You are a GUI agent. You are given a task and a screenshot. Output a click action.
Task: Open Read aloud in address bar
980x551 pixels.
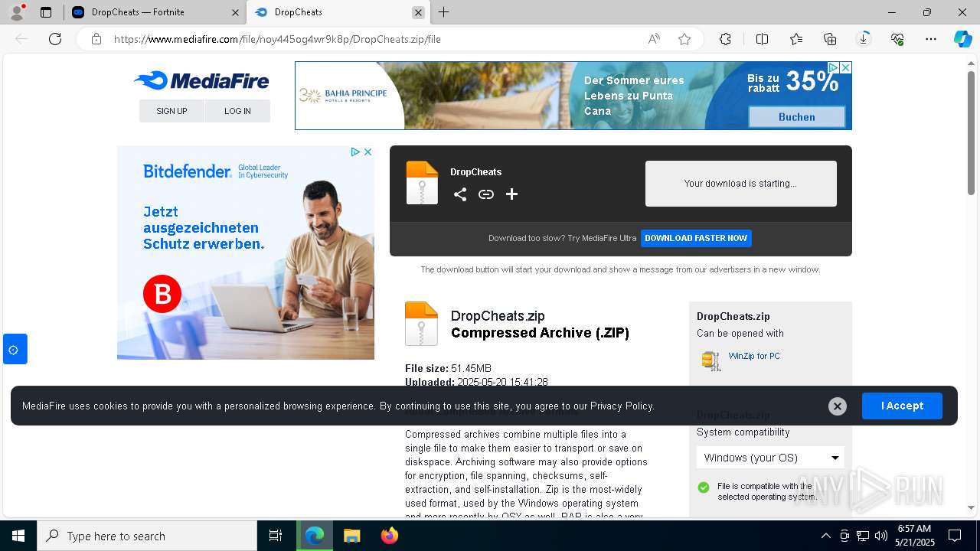(654, 39)
